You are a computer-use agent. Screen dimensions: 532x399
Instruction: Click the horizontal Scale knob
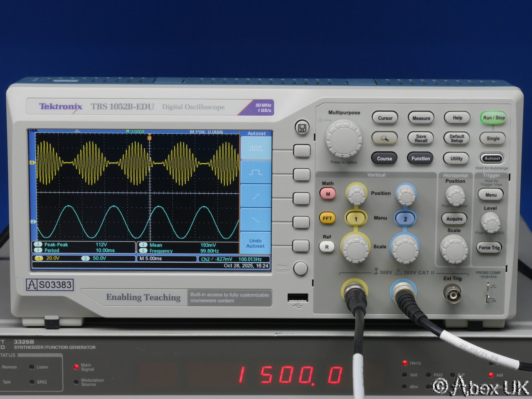coord(454,249)
